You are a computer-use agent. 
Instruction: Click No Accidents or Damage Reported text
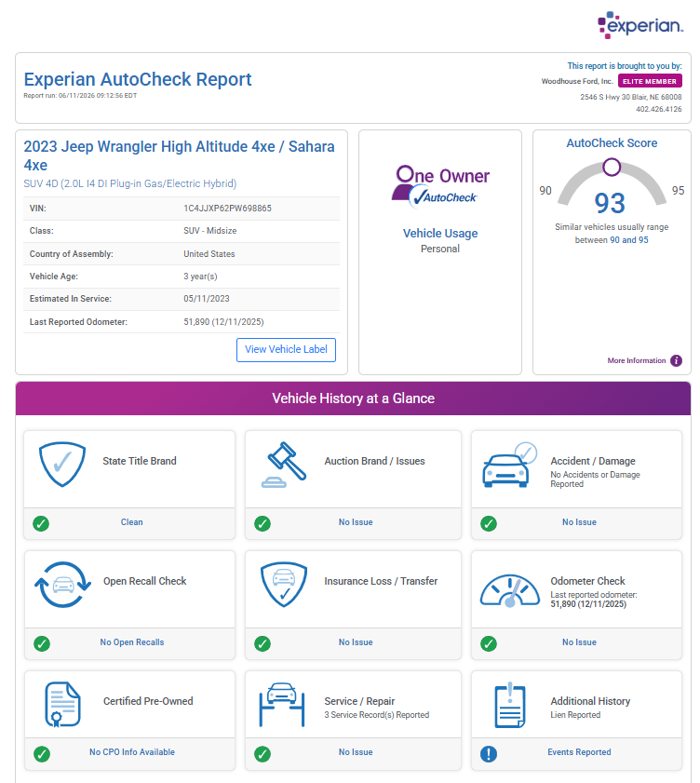595,479
